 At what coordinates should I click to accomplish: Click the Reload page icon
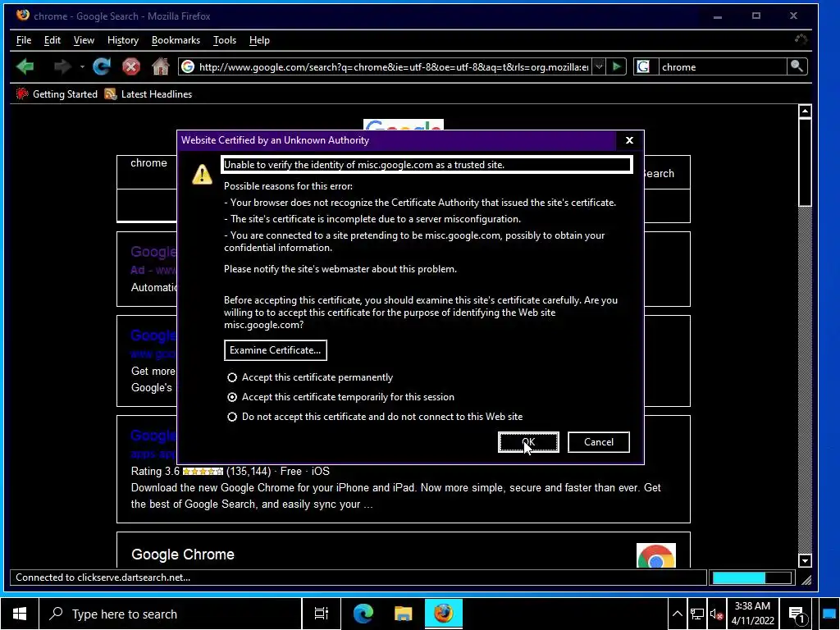click(x=101, y=66)
